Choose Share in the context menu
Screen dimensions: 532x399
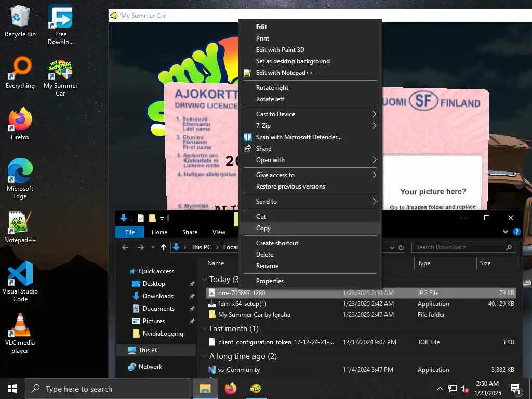click(310, 148)
